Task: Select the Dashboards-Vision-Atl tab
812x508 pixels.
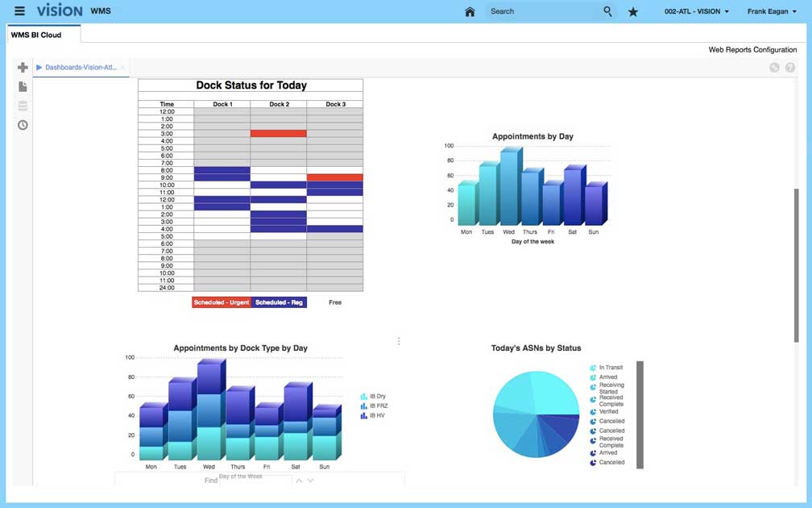Action: pyautogui.click(x=80, y=68)
